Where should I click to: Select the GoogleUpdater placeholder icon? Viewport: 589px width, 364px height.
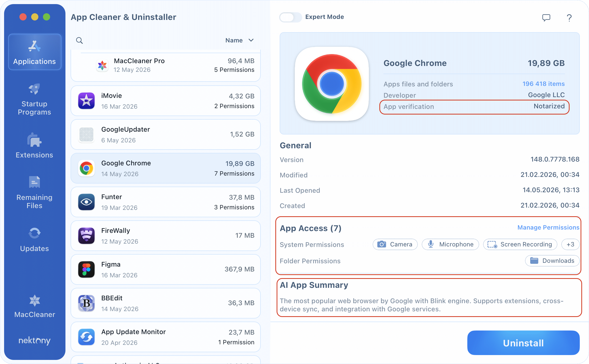coord(86,134)
